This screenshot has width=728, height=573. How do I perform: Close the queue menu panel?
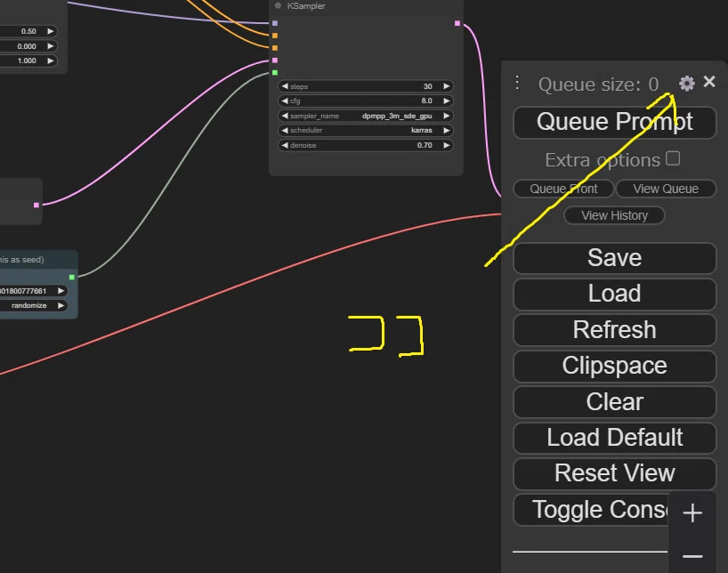[x=709, y=82]
